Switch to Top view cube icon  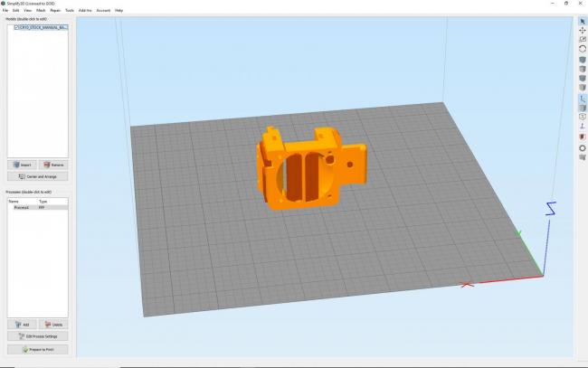(x=582, y=69)
